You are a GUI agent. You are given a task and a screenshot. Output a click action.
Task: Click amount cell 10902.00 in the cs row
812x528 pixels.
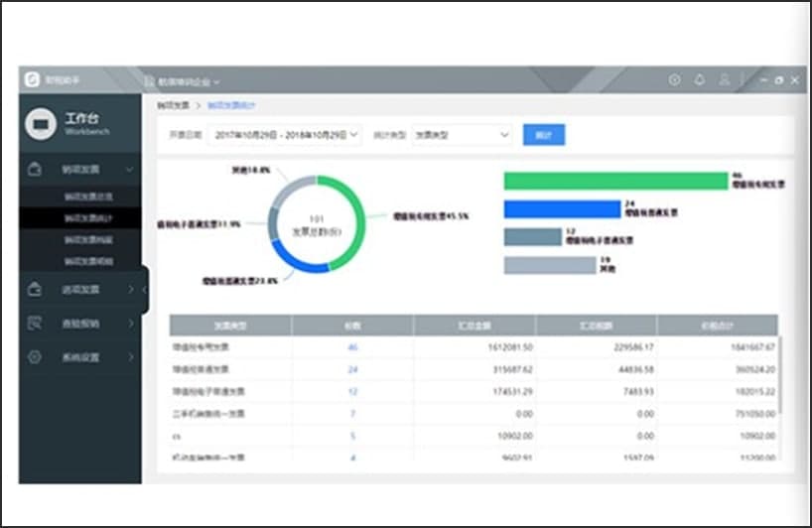(x=515, y=436)
